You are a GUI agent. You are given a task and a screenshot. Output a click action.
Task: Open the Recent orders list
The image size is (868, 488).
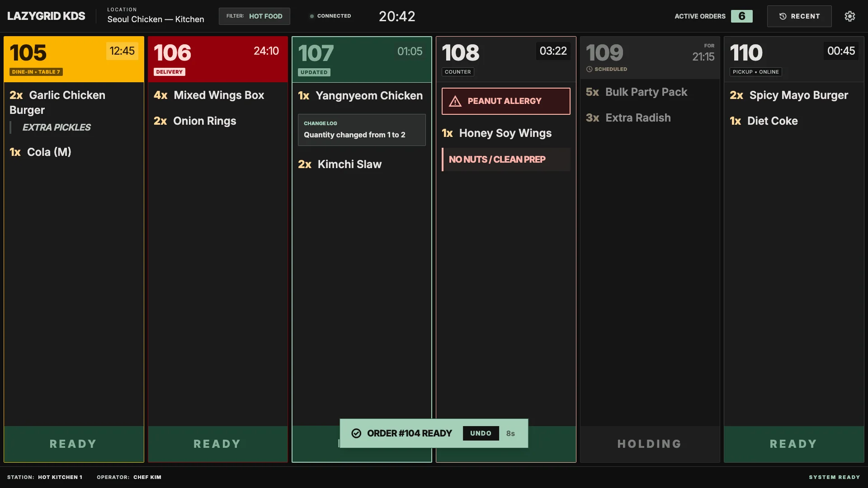pyautogui.click(x=799, y=16)
